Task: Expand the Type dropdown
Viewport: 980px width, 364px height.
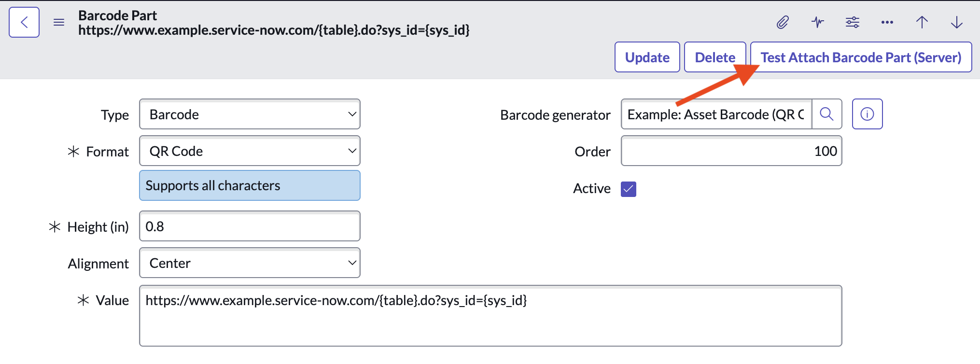Action: pyautogui.click(x=250, y=114)
